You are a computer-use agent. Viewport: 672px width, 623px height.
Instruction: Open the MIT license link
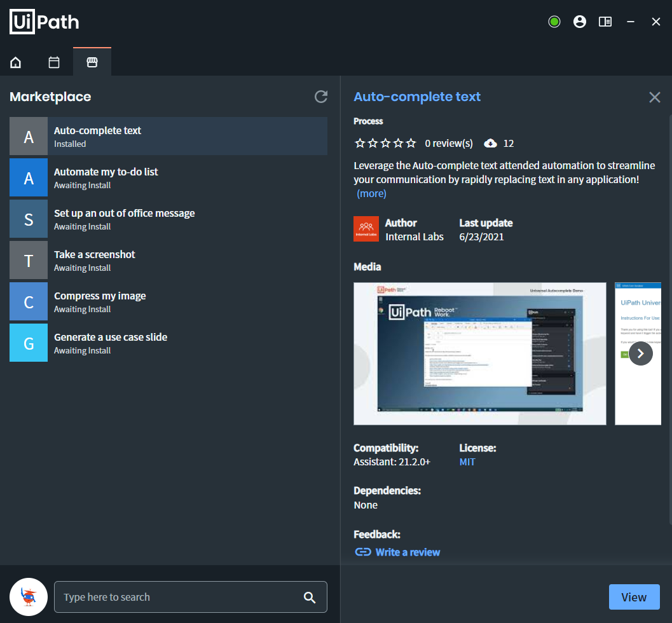(x=467, y=462)
